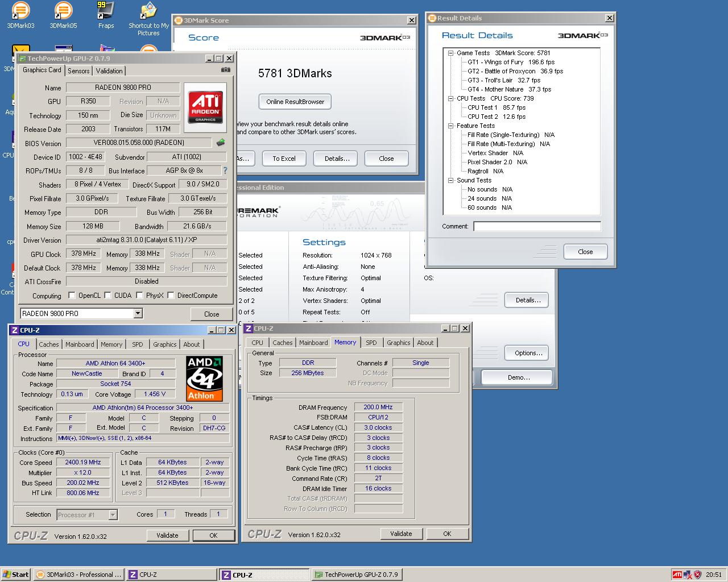Click the Start button
Screen dimensions: 728x582
pos(16,575)
